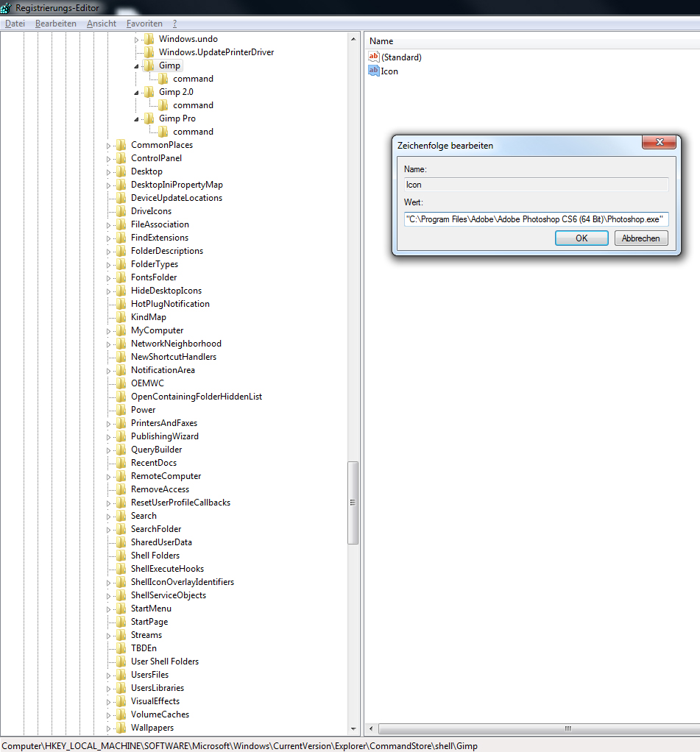The height and width of the screenshot is (752, 700).
Task: Select the ShellIconOverlayIdentifiers key
Action: (183, 582)
